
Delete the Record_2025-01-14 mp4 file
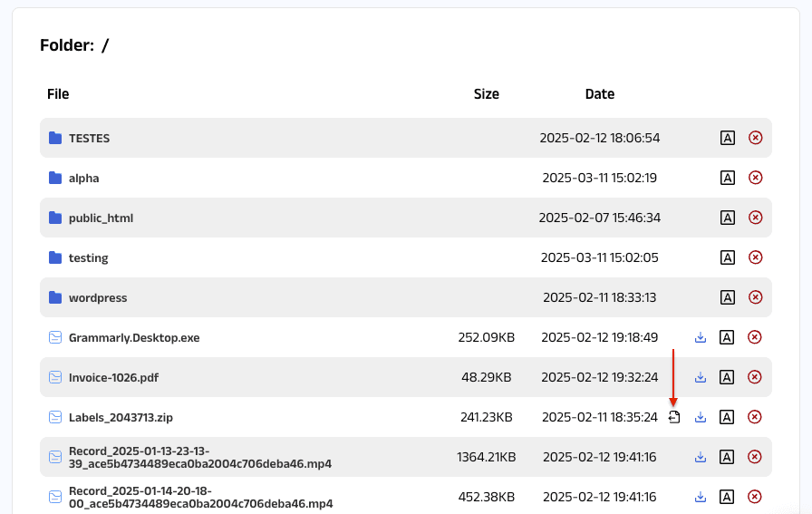tap(755, 497)
